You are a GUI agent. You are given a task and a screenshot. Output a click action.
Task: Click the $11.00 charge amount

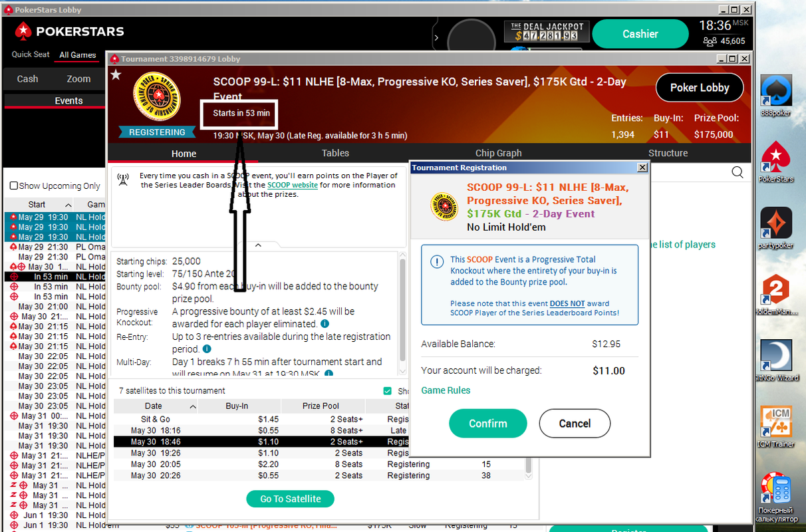click(608, 370)
